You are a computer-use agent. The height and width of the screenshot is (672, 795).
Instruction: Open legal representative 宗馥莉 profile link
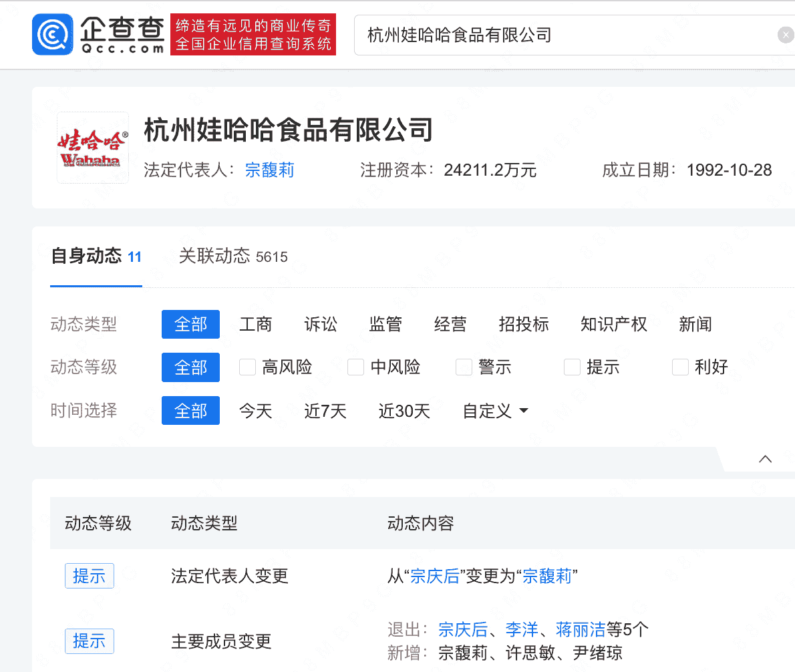coord(270,170)
